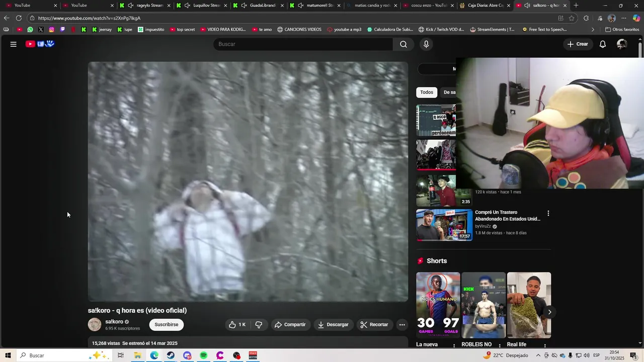Open the 2:35 duration suggested video

tap(444, 191)
